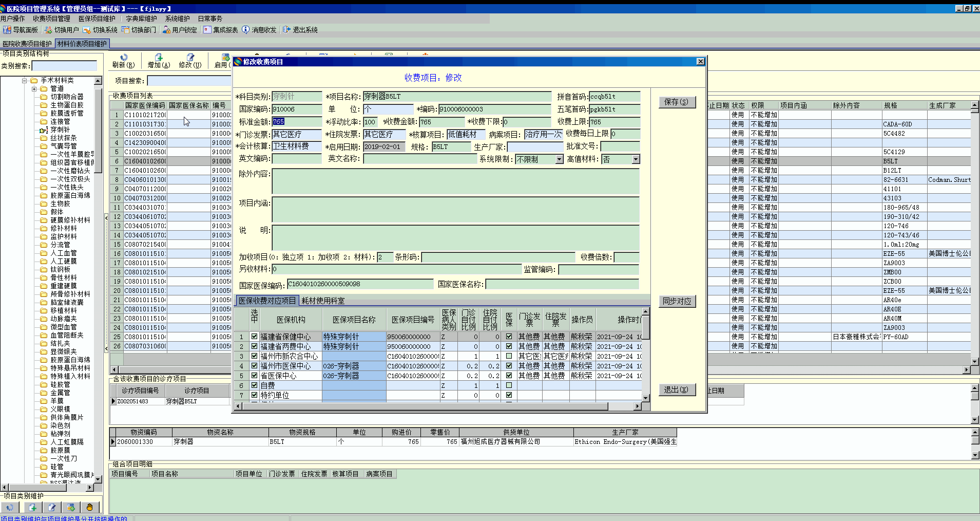Click the 切换部门 switch department icon
Viewport: 980px width, 521px height.
(125, 30)
